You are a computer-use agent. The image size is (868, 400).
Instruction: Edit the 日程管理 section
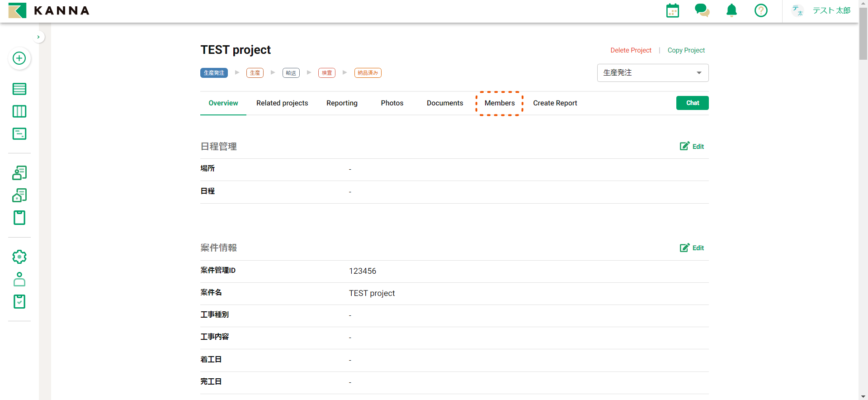tap(692, 146)
